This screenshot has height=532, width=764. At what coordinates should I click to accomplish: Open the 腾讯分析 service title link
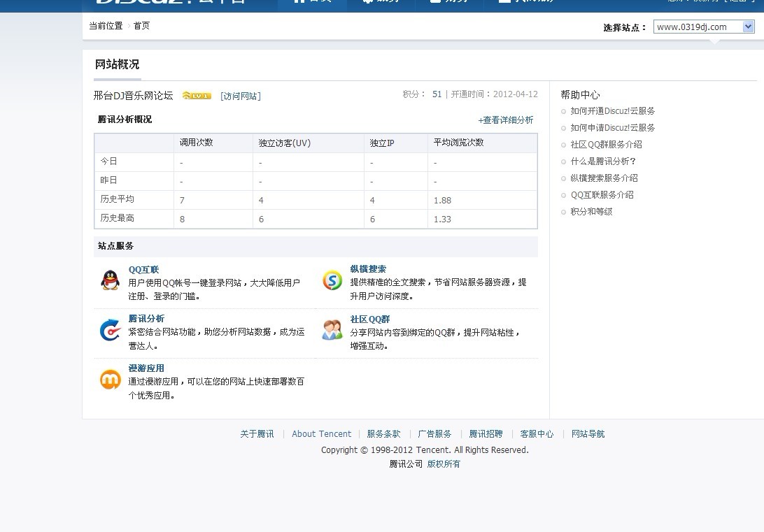tap(146, 319)
